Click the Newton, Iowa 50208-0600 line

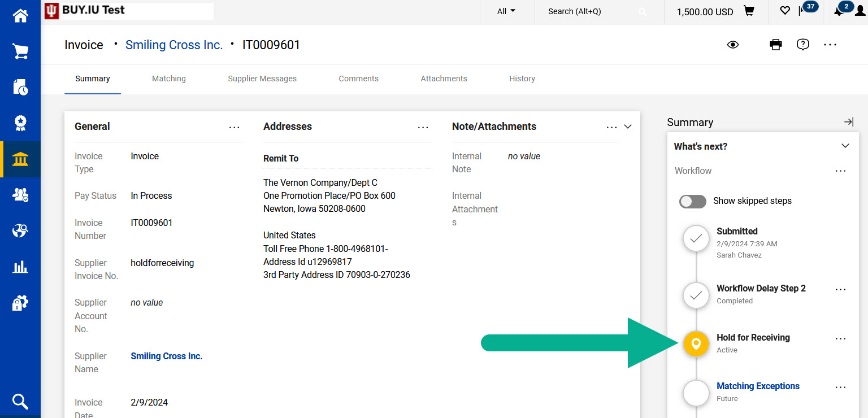(x=314, y=208)
